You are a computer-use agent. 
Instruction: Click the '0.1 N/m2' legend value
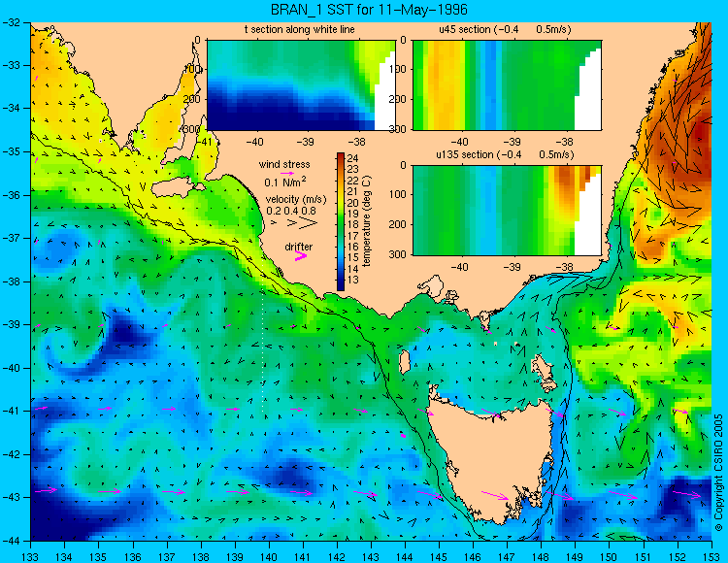[x=285, y=182]
